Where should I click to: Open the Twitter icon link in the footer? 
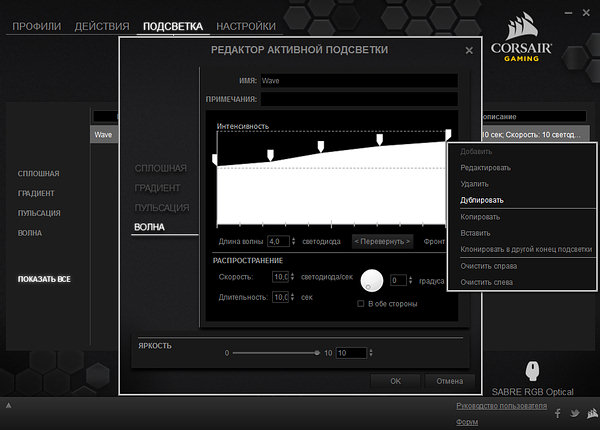tap(575, 413)
